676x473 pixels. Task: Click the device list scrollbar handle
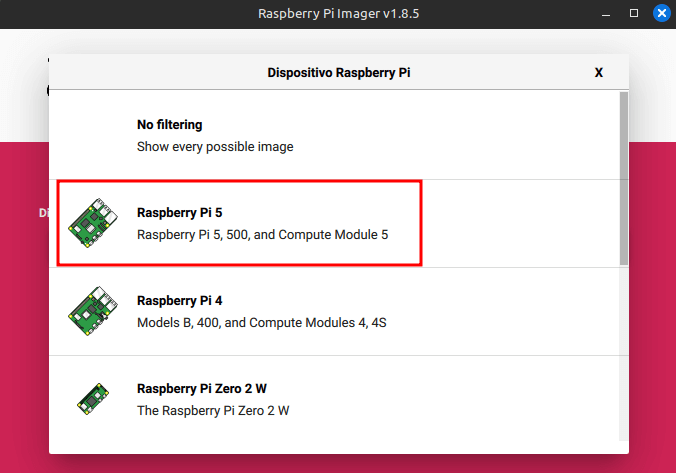pyautogui.click(x=624, y=179)
